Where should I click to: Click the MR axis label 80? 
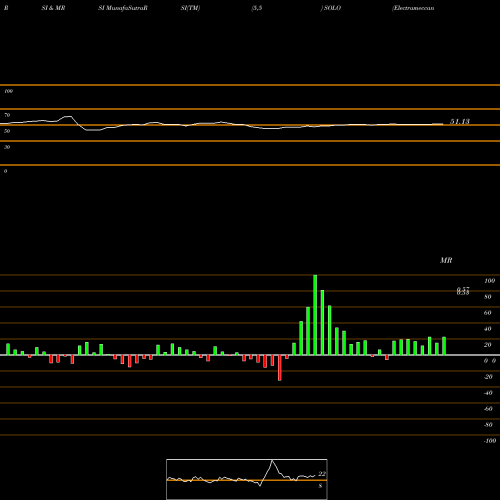[488, 297]
